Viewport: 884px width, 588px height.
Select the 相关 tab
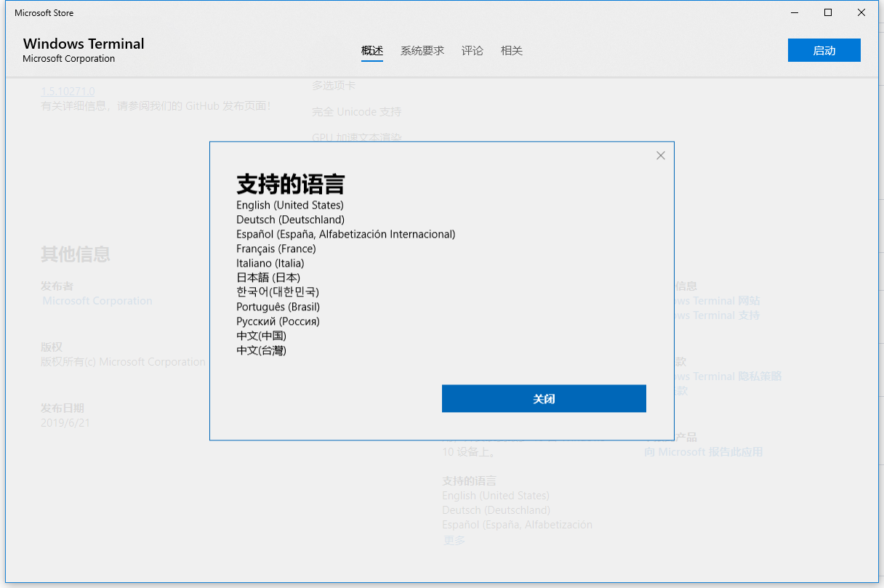click(512, 51)
